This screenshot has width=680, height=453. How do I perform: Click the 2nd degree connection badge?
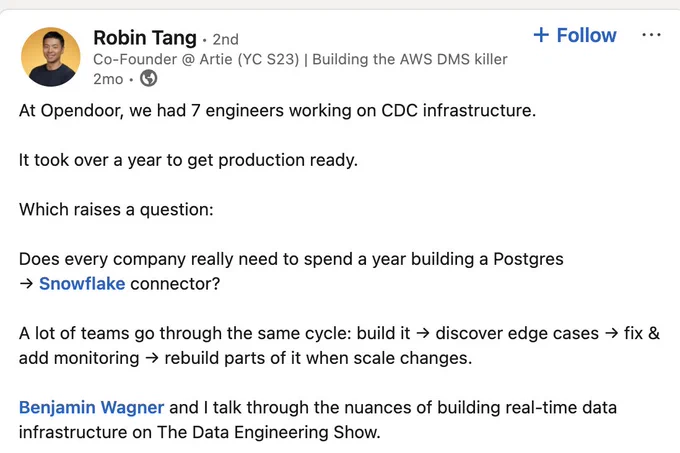pos(226,39)
